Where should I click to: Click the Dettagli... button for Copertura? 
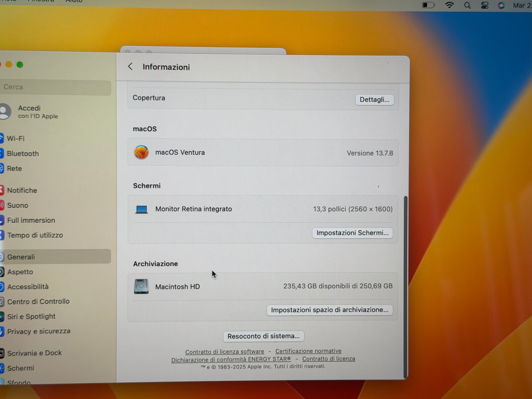coord(374,100)
